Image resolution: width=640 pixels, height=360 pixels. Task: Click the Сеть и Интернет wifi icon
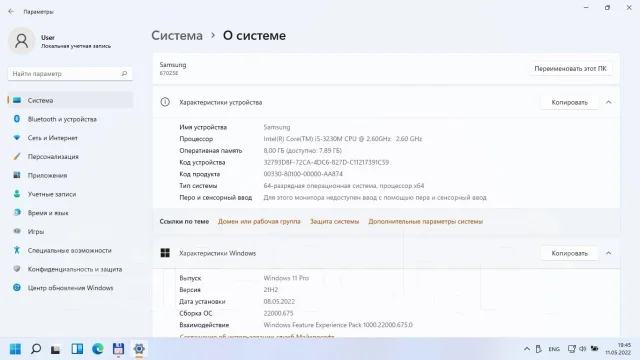[17, 138]
